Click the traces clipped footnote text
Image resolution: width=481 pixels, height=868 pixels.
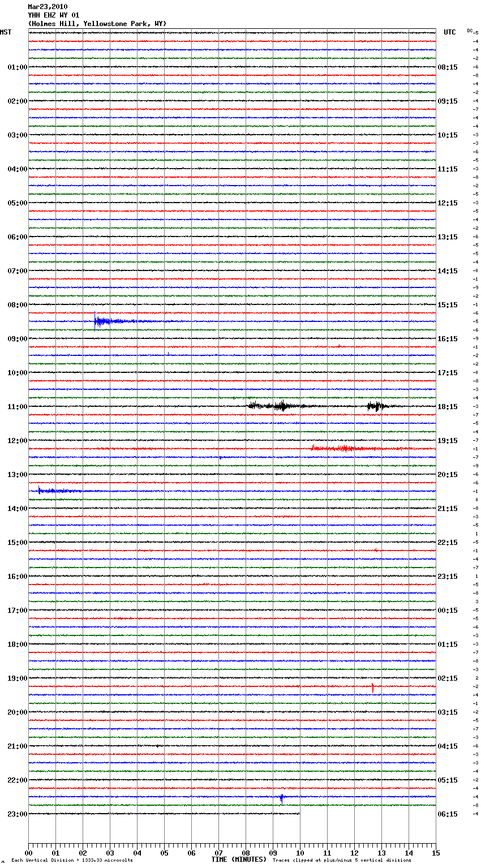pos(342,860)
